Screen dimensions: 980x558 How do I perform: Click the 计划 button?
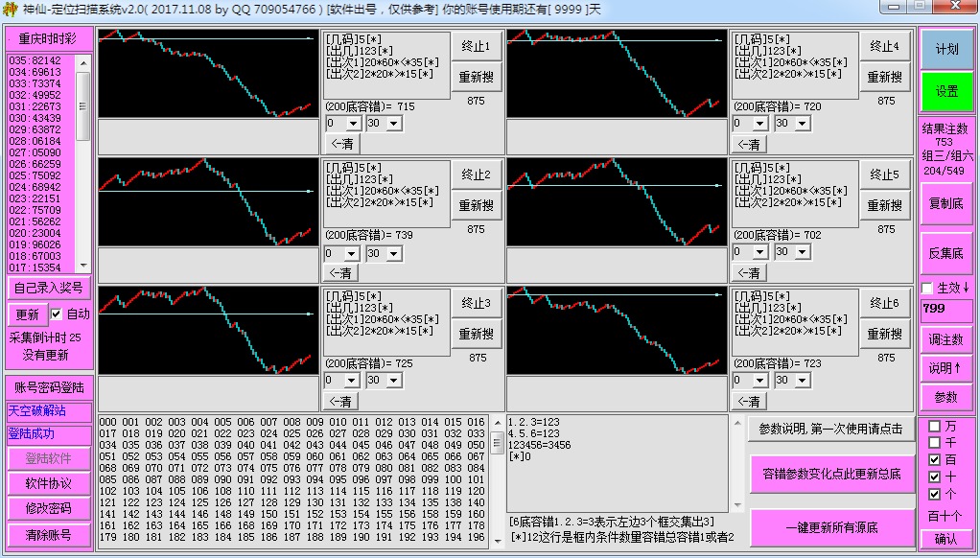pos(946,49)
